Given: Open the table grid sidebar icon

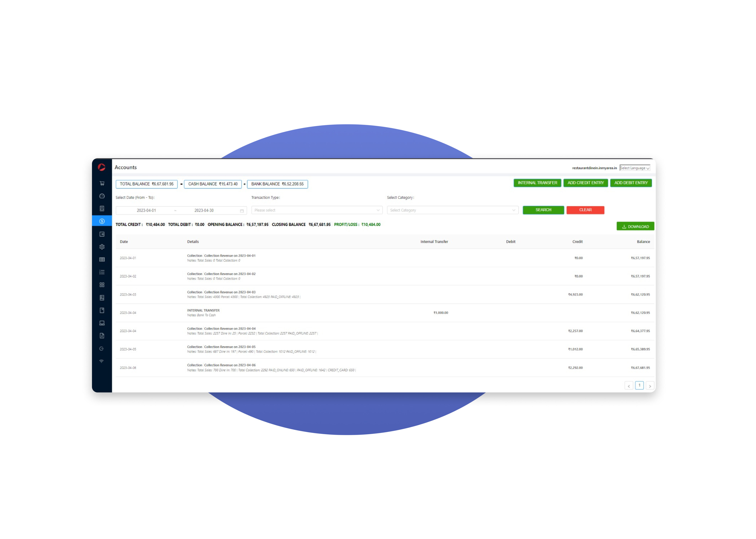Looking at the screenshot, I should coord(102,259).
